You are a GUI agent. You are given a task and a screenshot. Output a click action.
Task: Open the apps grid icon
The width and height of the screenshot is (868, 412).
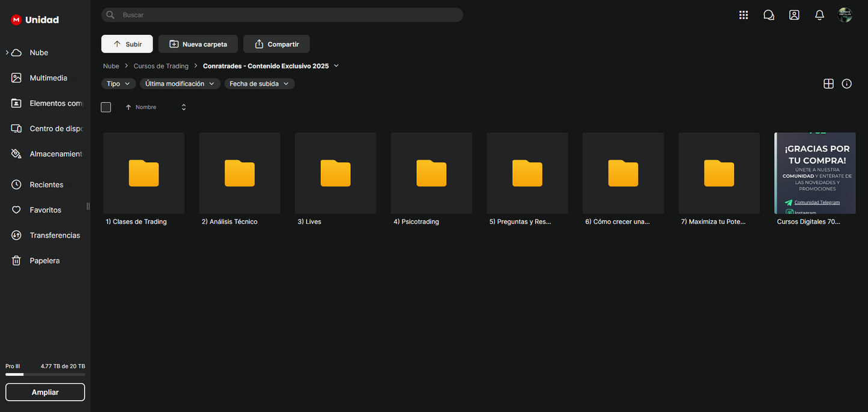[x=743, y=15]
